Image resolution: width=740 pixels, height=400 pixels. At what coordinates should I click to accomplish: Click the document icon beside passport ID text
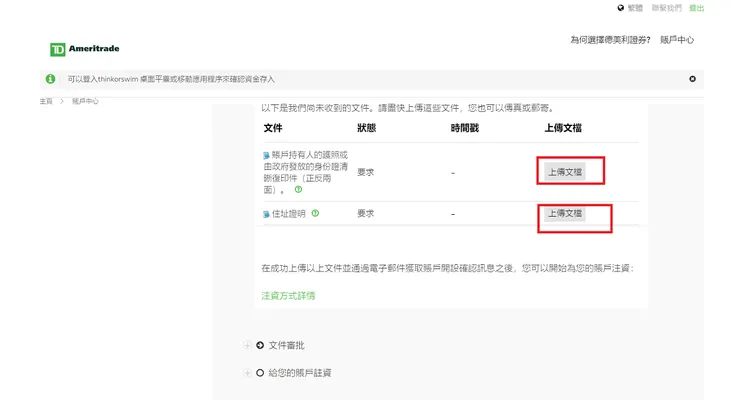point(266,155)
